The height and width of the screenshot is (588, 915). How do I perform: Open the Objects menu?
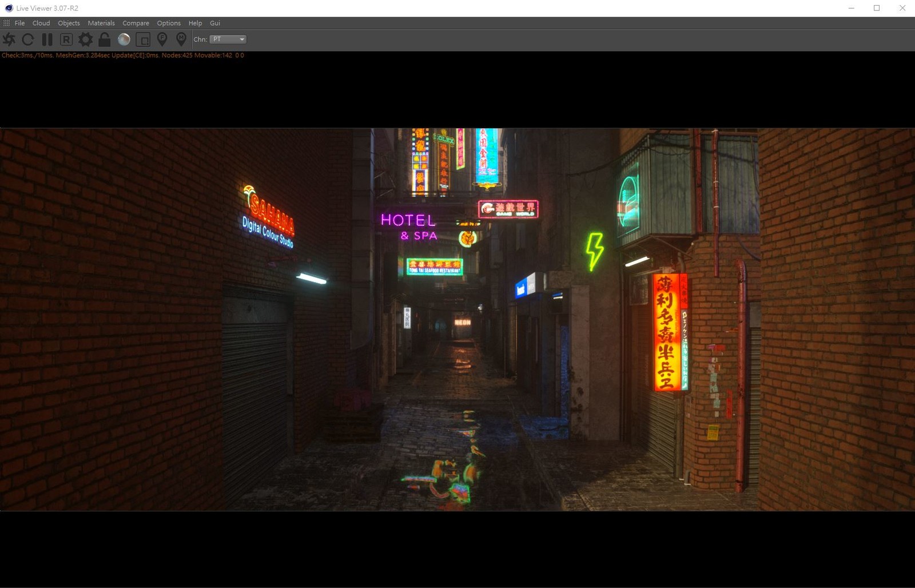[69, 23]
